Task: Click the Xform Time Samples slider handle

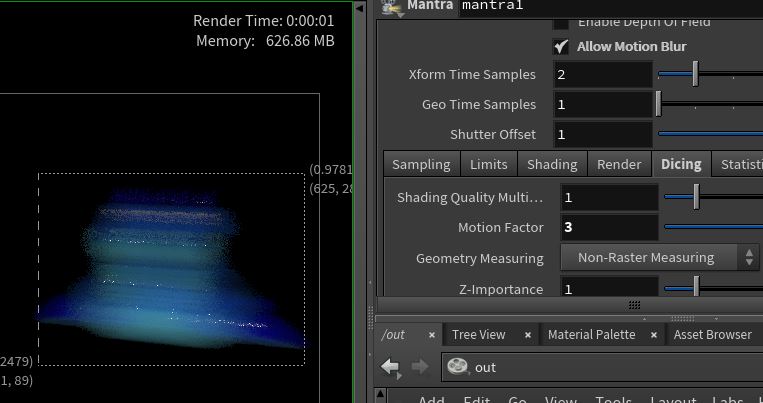Action: tap(695, 75)
